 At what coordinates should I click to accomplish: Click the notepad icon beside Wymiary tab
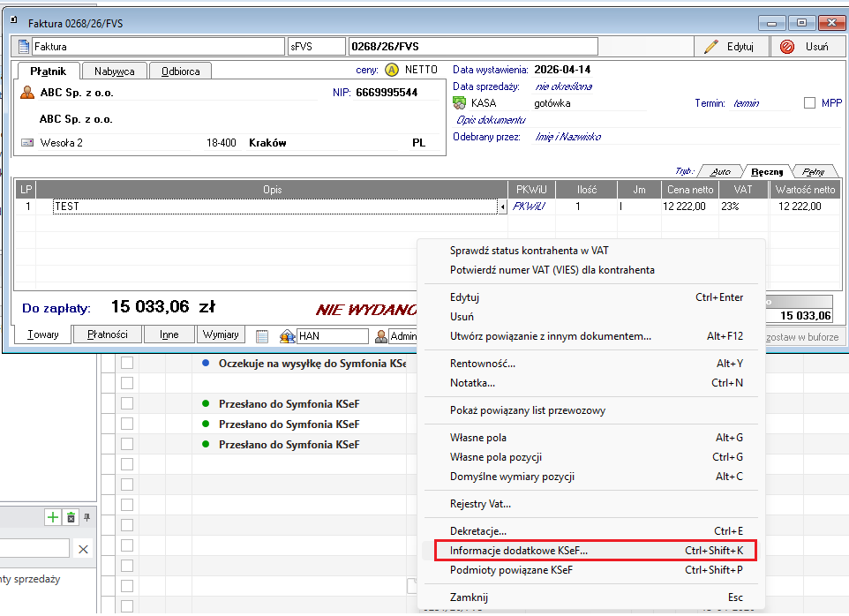click(x=262, y=336)
